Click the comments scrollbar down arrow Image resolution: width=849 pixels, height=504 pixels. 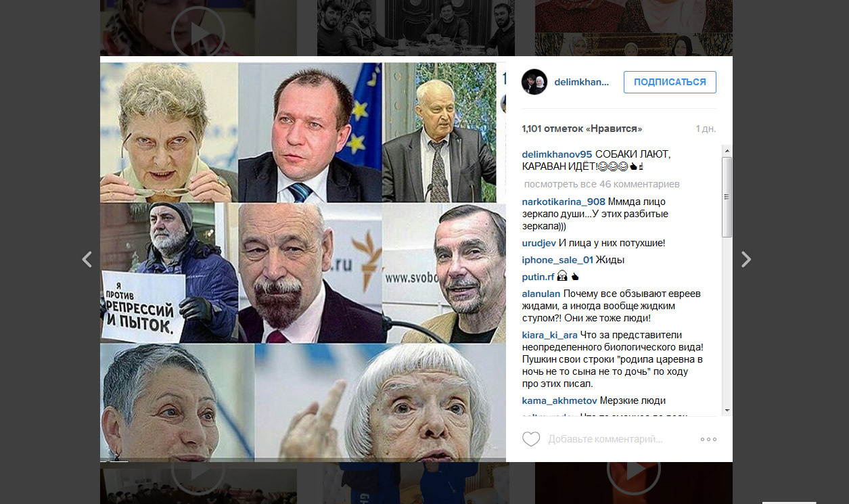(x=727, y=410)
